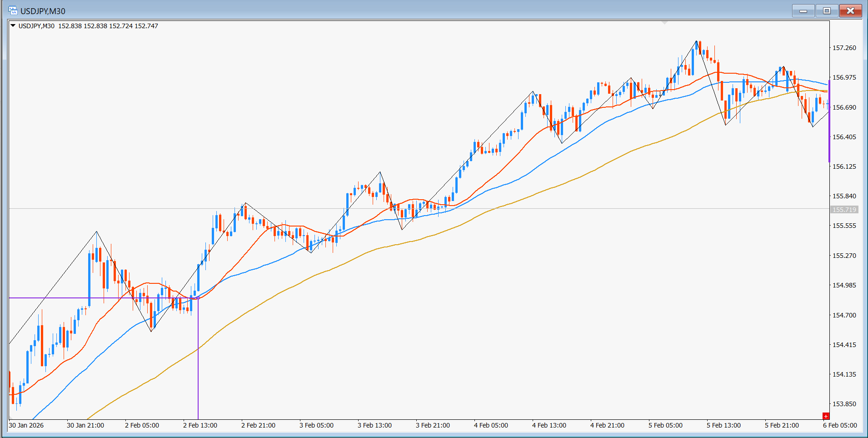This screenshot has width=868, height=438.
Task: Click the '30 Jan 2026' date label
Action: point(26,425)
